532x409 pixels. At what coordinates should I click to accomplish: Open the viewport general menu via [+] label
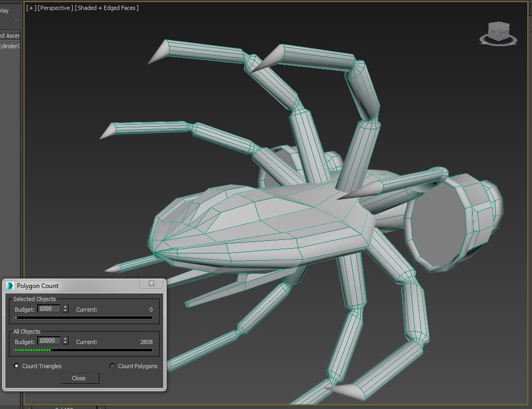pos(31,8)
